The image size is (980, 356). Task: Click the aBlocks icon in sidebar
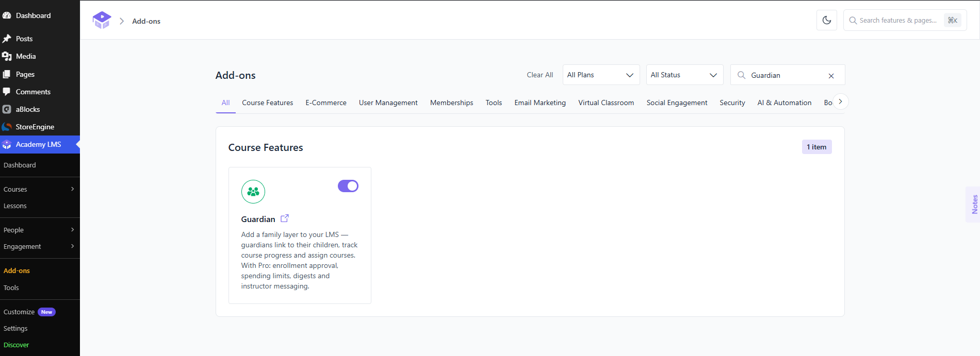point(7,109)
